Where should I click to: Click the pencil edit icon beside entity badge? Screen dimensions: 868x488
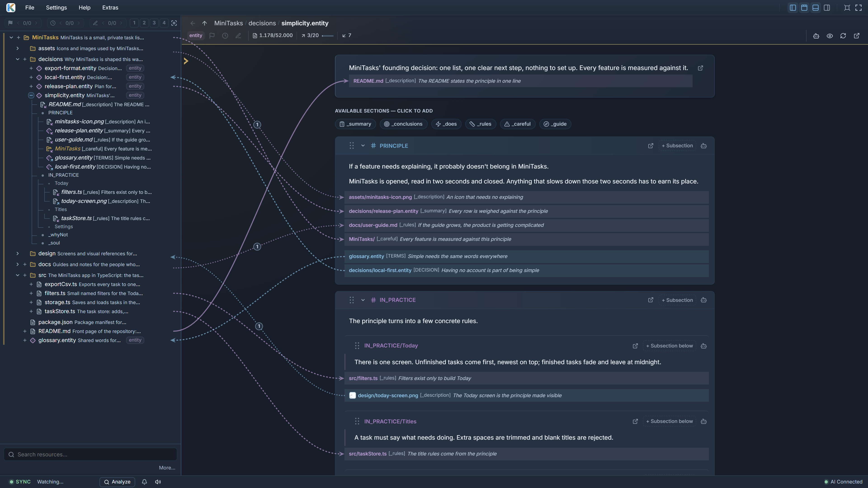238,35
